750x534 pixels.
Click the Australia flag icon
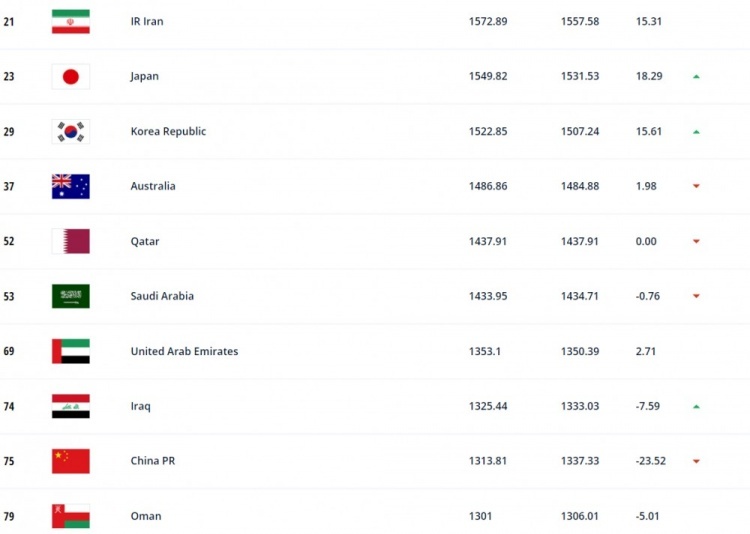click(71, 186)
